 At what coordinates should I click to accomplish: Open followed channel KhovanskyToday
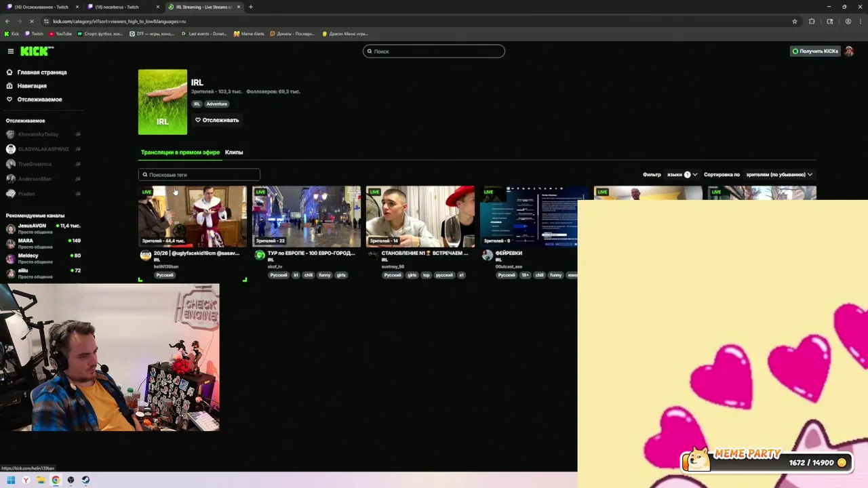43,134
